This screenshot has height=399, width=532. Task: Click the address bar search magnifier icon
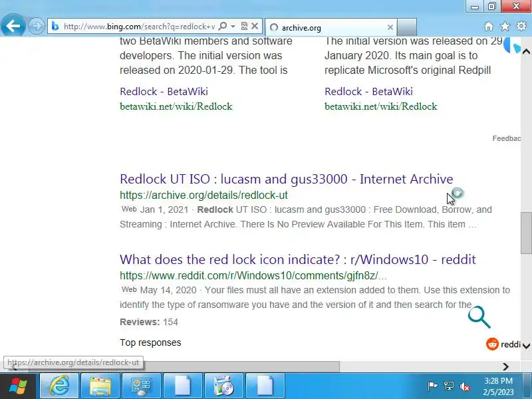tap(223, 26)
